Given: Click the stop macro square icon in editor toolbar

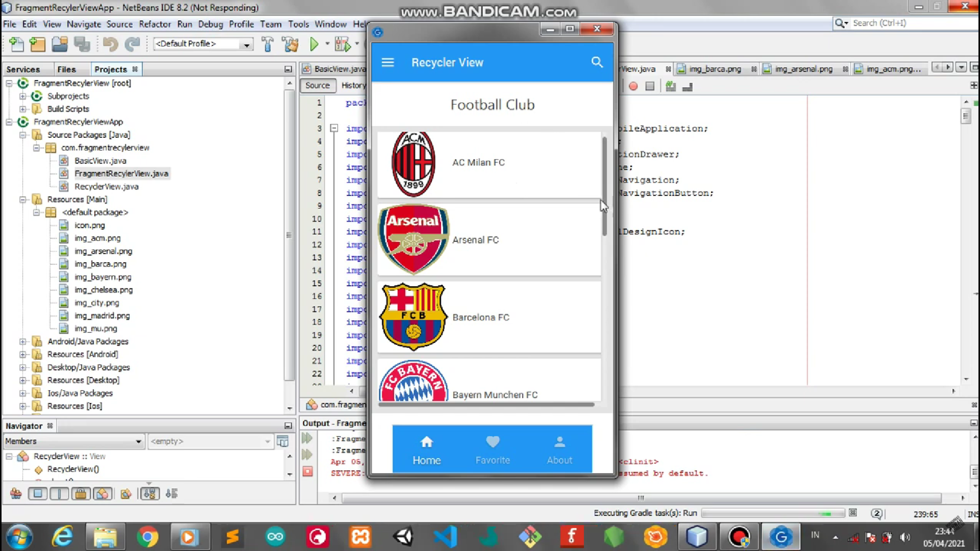Looking at the screenshot, I should tap(650, 86).
